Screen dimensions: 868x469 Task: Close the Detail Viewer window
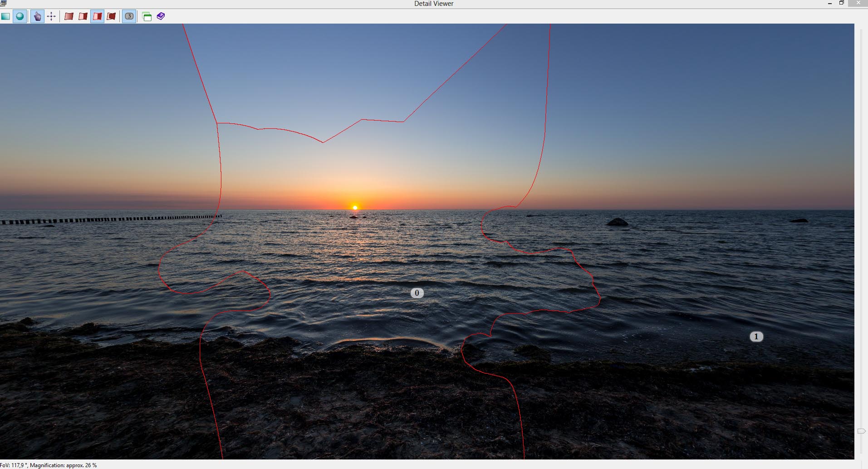858,3
